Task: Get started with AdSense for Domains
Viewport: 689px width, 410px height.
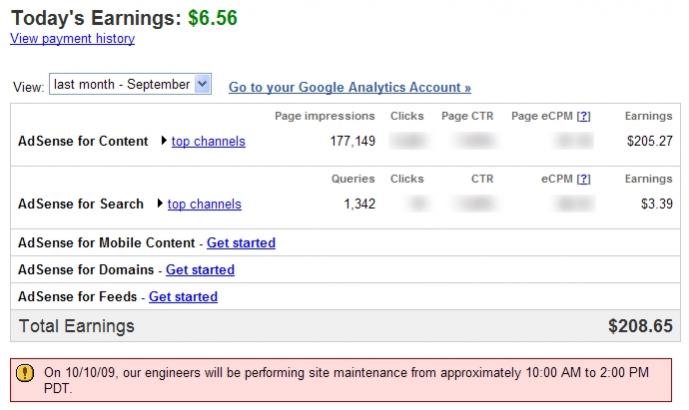Action: click(200, 270)
